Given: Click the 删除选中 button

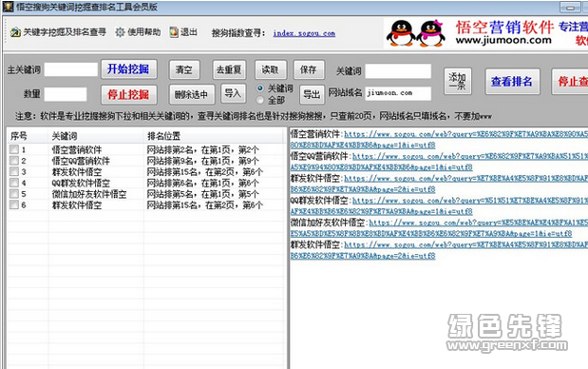Looking at the screenshot, I should tap(192, 94).
